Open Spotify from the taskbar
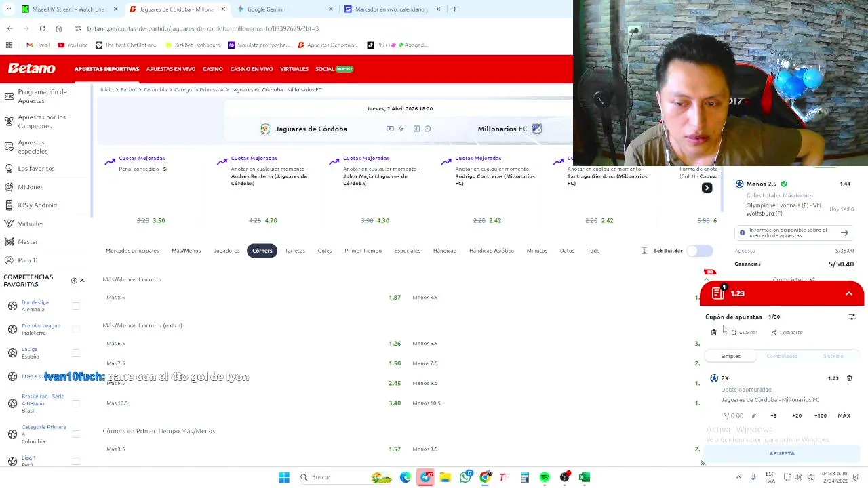868x488 pixels. click(545, 477)
